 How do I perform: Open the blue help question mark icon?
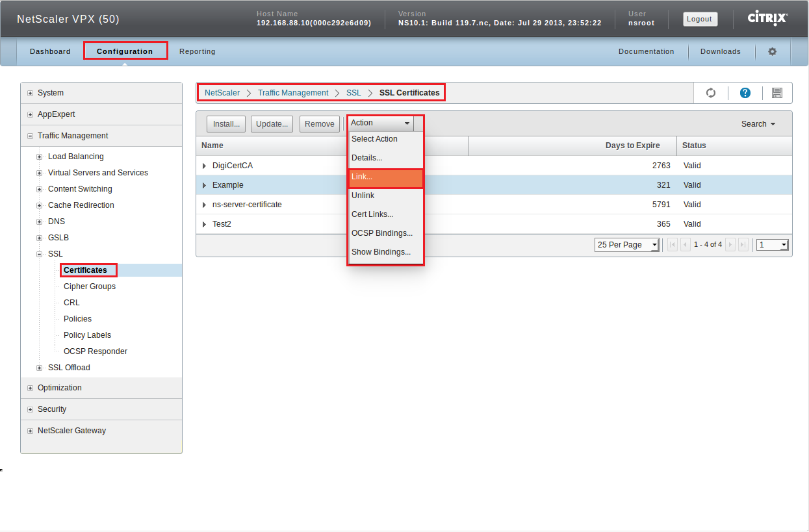[x=745, y=93]
